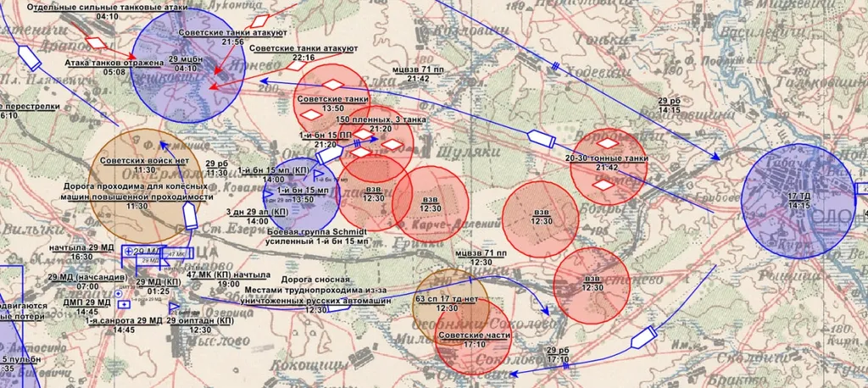Click the начтыла 29 МД 16:30 label
The height and width of the screenshot is (388, 868).
[81, 253]
